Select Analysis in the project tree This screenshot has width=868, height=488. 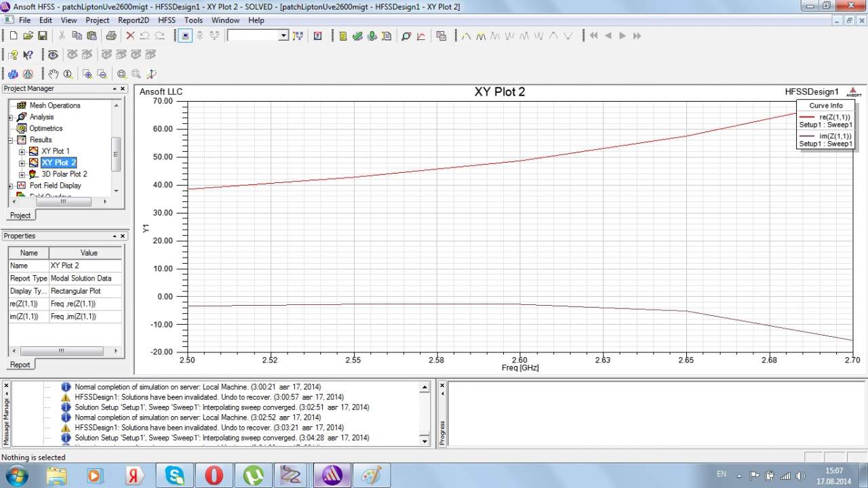(41, 117)
